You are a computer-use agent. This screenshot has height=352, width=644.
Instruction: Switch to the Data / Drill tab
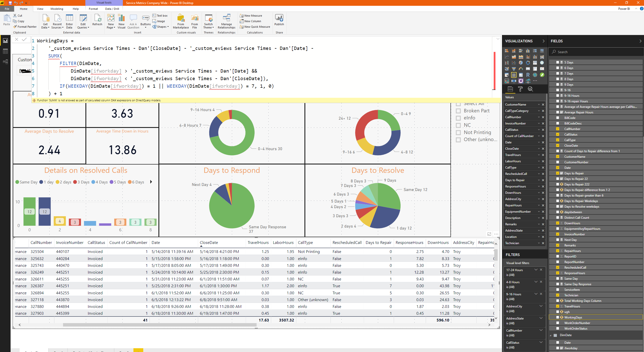[x=112, y=9]
